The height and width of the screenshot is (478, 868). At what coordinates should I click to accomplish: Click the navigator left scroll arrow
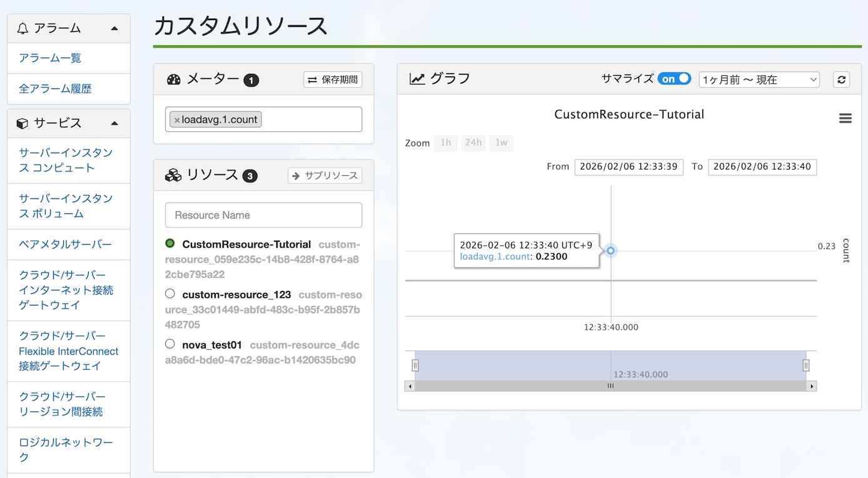click(410, 386)
